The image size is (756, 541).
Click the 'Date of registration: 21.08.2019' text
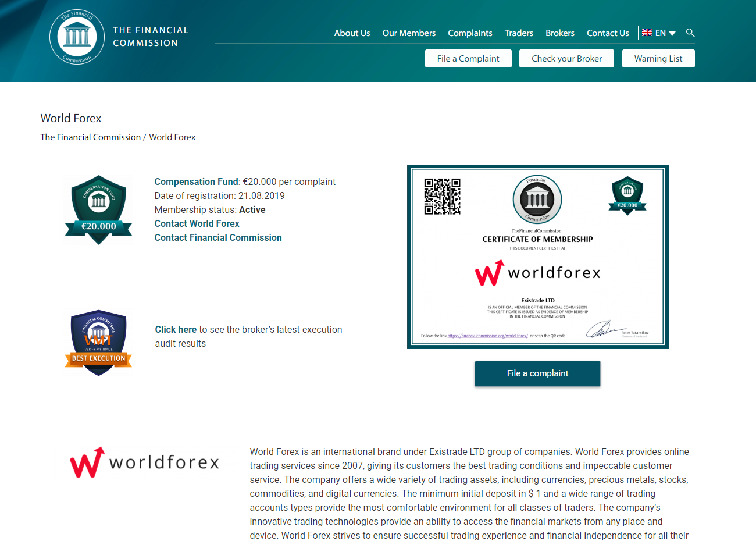point(220,196)
